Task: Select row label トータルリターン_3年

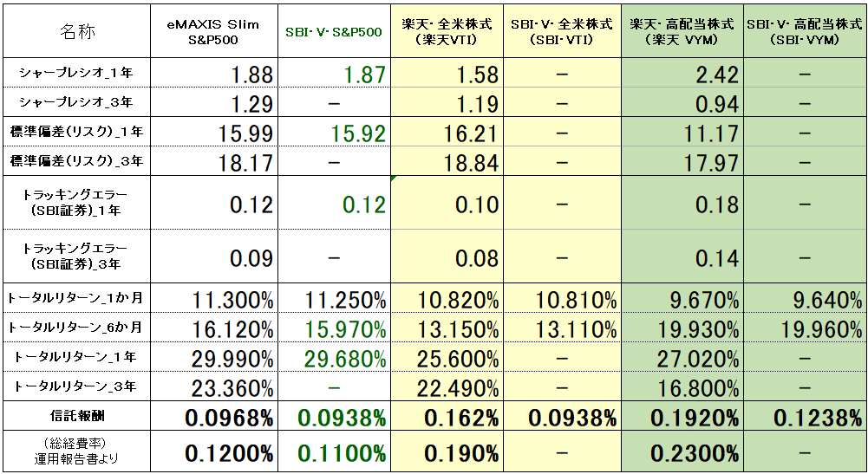Action: click(x=76, y=386)
